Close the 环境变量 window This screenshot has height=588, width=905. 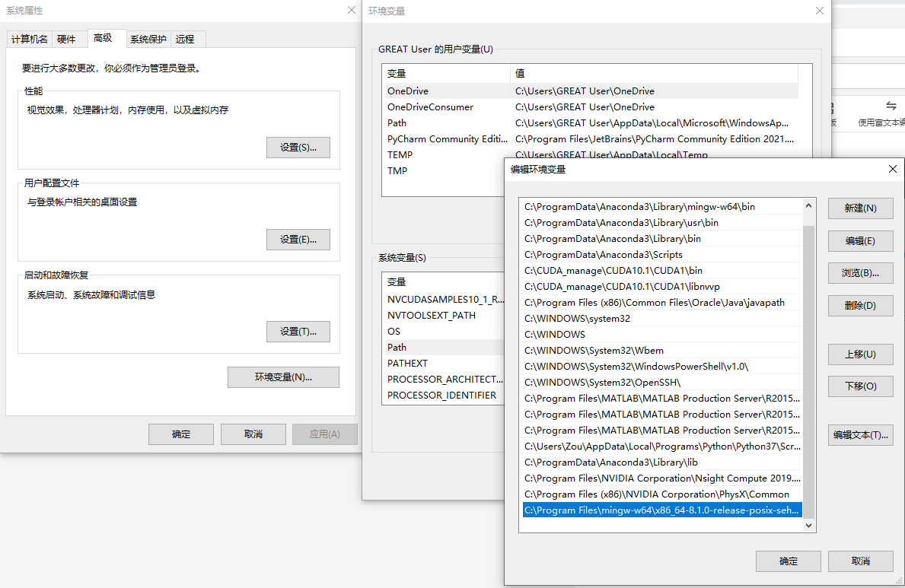coord(819,11)
